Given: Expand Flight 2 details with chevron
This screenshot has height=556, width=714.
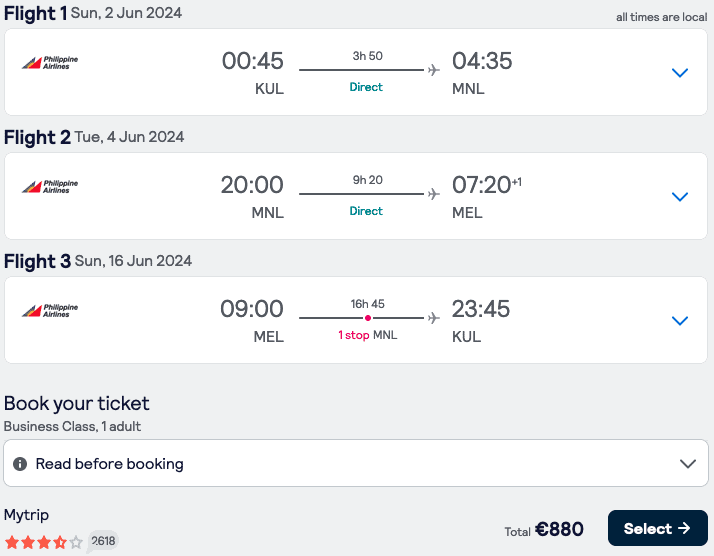Looking at the screenshot, I should [x=680, y=197].
